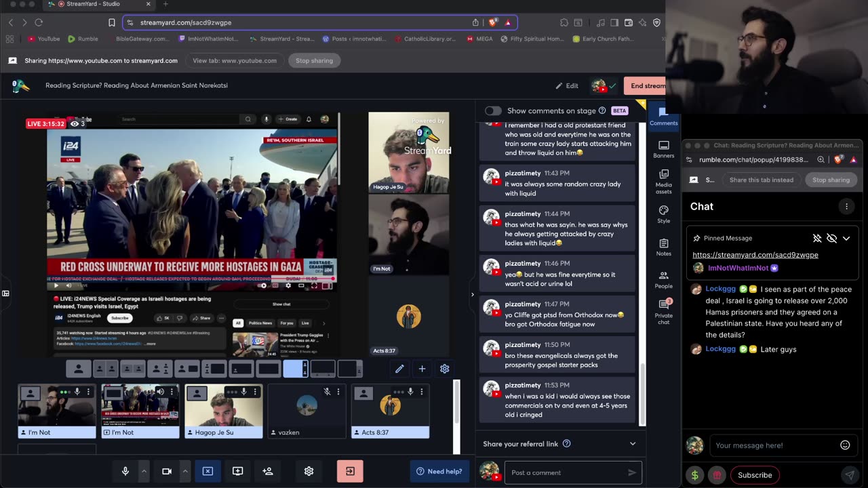Open the Banners panel

663,150
